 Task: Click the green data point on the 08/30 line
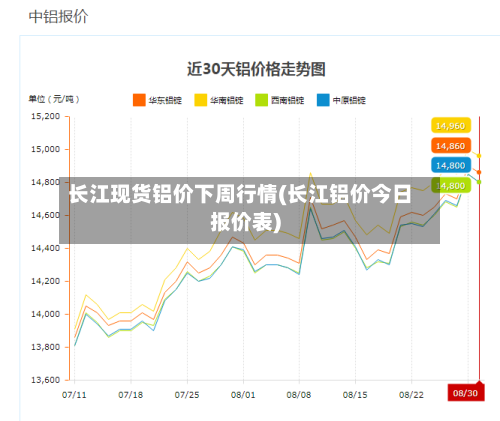[x=479, y=182]
